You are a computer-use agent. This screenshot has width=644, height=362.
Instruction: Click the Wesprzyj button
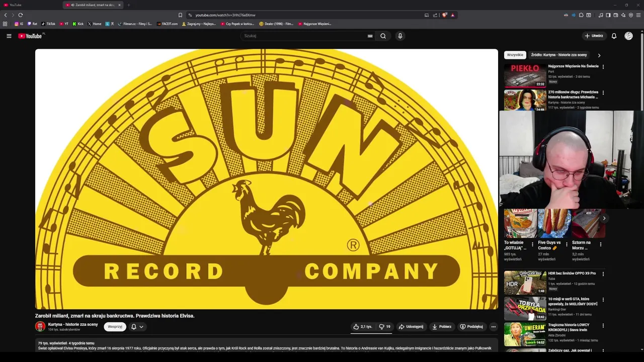click(115, 327)
